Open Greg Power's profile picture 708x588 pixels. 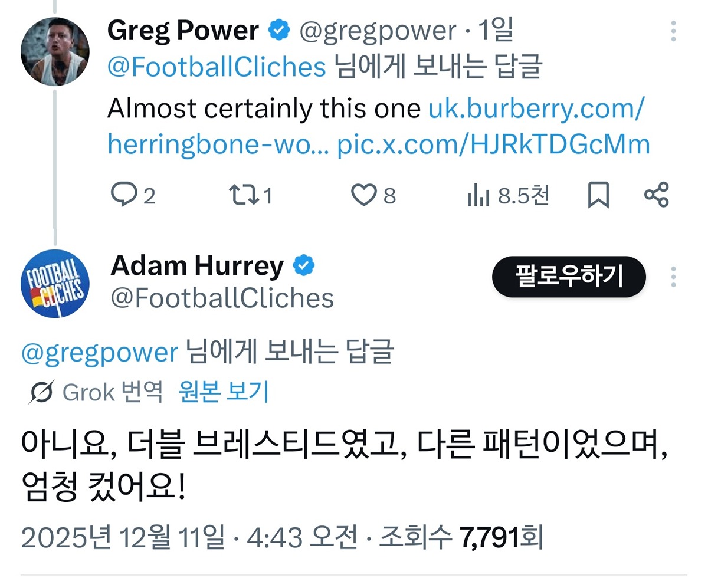(x=55, y=51)
